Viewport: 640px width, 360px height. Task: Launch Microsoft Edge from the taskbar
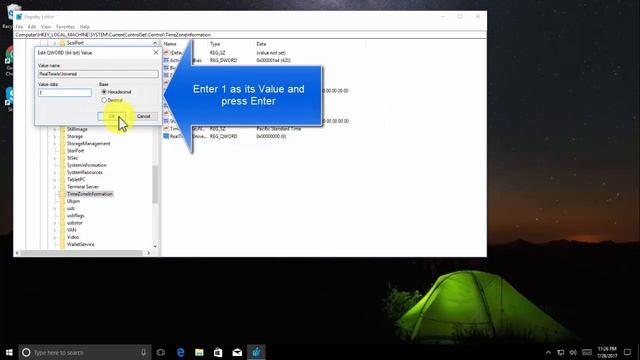180,352
